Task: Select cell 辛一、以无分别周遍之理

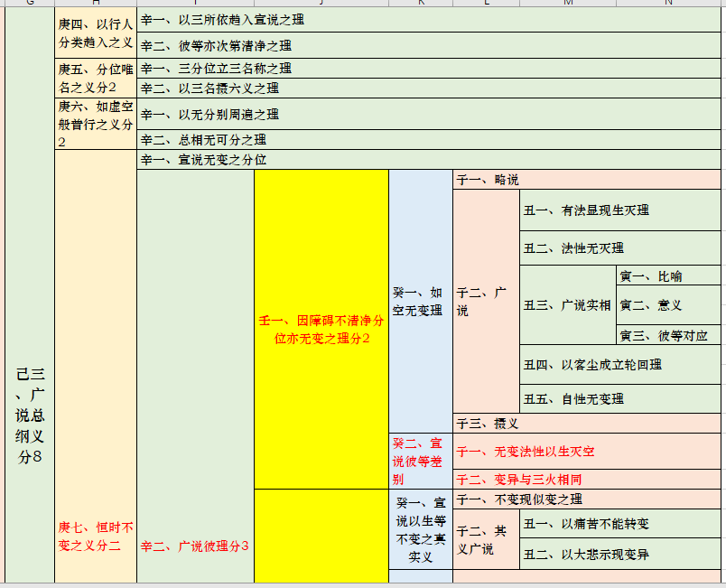Action: pyautogui.click(x=429, y=114)
